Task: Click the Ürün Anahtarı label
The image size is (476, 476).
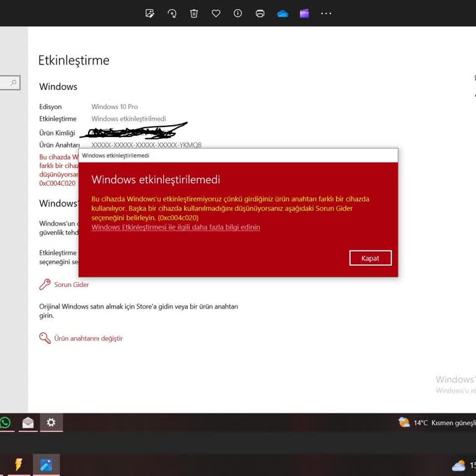Action: 59,145
